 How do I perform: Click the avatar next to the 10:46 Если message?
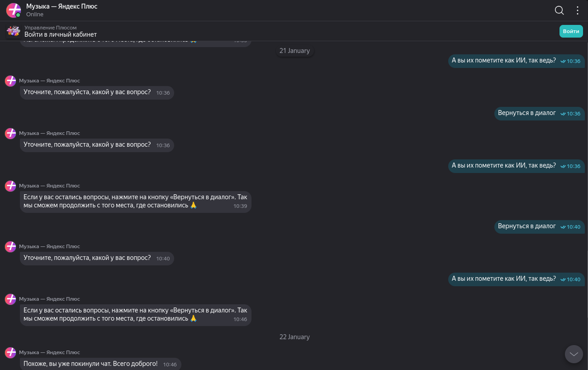[10, 299]
